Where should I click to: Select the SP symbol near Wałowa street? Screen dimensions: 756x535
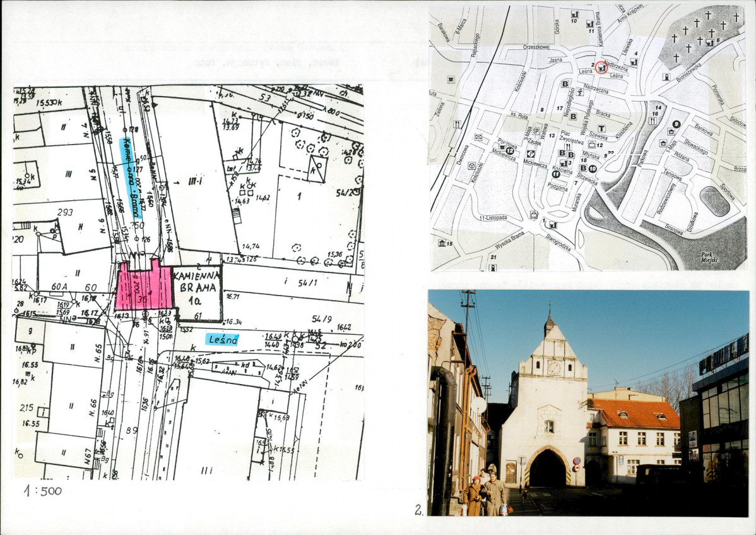tap(536, 131)
